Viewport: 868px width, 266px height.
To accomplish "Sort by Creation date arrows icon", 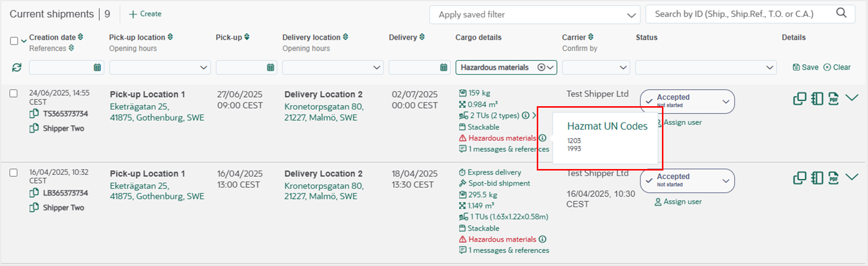I will (80, 37).
